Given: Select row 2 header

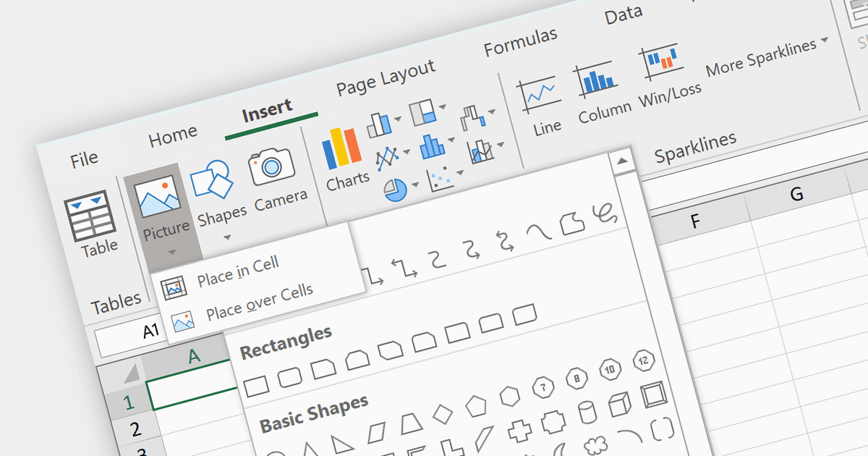Looking at the screenshot, I should pyautogui.click(x=135, y=430).
